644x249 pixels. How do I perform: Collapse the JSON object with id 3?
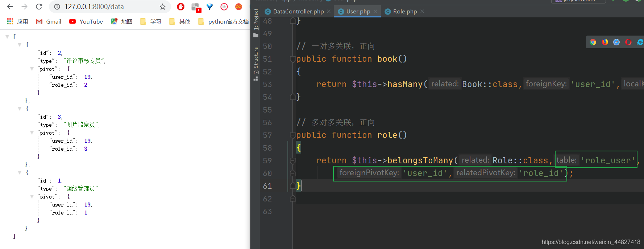click(20, 109)
